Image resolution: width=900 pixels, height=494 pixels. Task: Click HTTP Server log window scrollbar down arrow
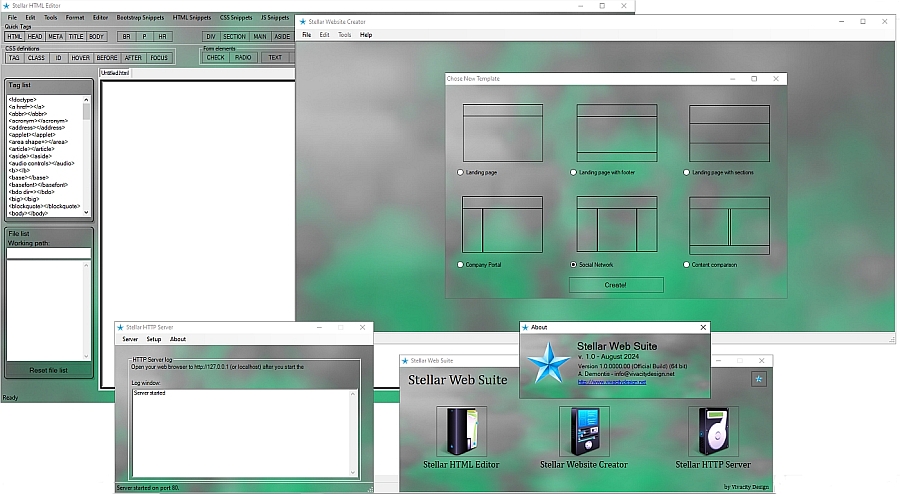352,473
